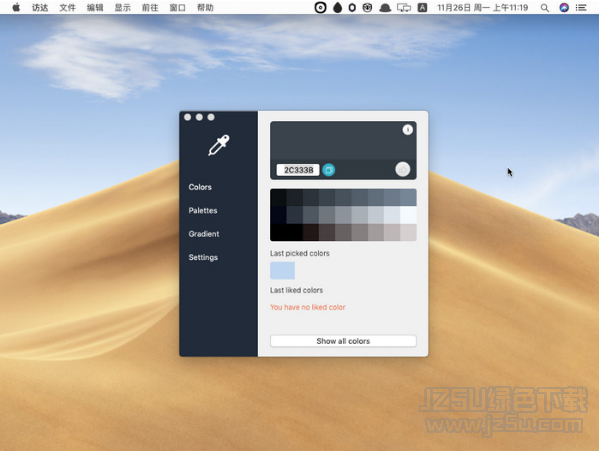This screenshot has height=451, width=599.
Task: Open the Apple menu
Action: [x=16, y=7]
